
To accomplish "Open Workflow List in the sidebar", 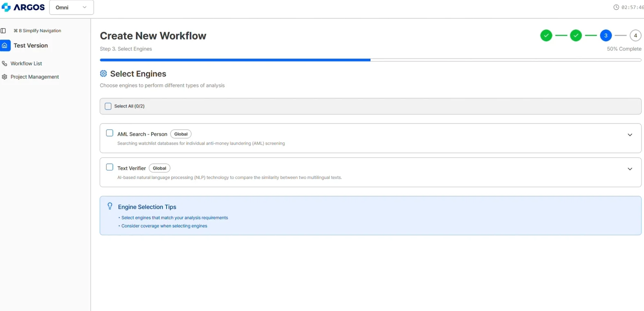I will (x=26, y=64).
